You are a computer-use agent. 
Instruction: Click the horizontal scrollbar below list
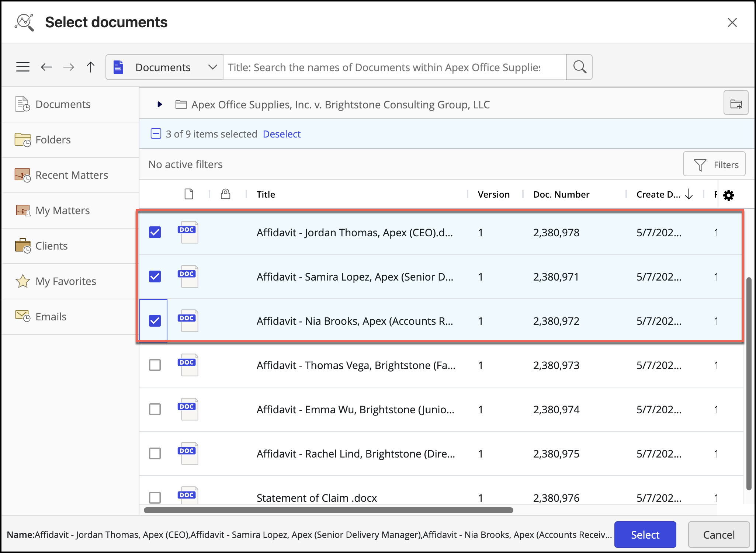pos(328,510)
